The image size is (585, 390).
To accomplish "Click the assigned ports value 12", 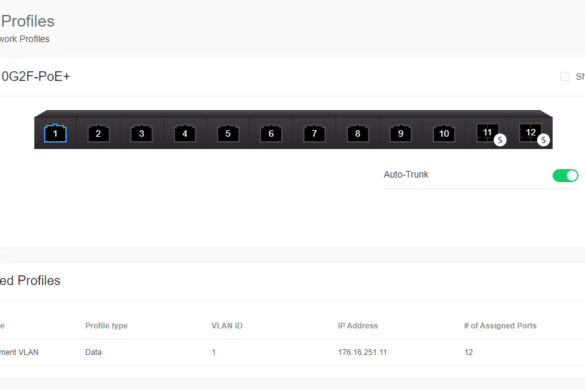I will [469, 352].
